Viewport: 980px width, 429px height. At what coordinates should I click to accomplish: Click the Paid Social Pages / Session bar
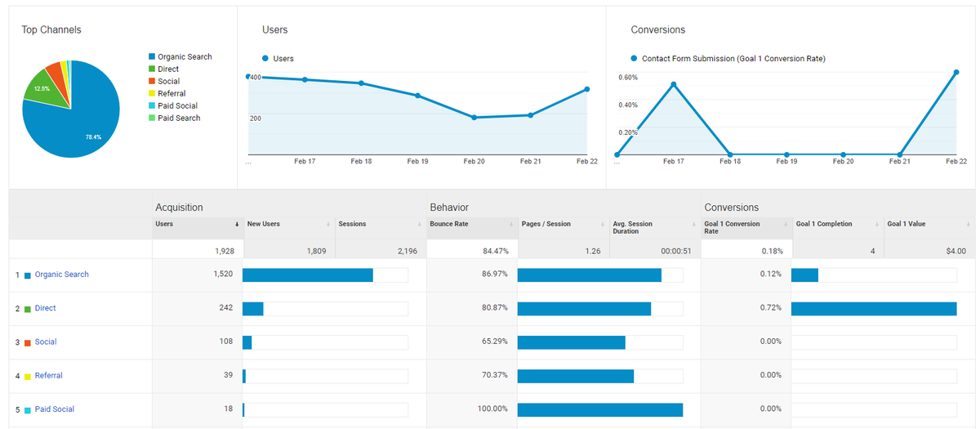600,409
